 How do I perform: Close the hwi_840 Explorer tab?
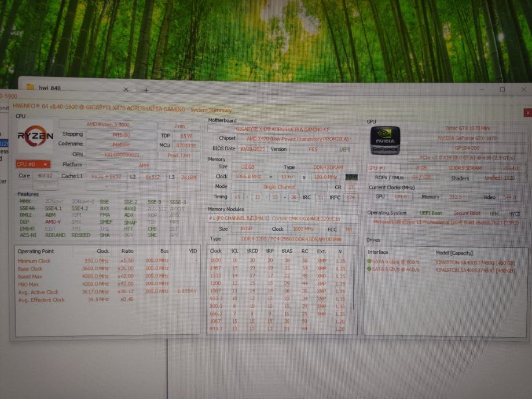126,89
